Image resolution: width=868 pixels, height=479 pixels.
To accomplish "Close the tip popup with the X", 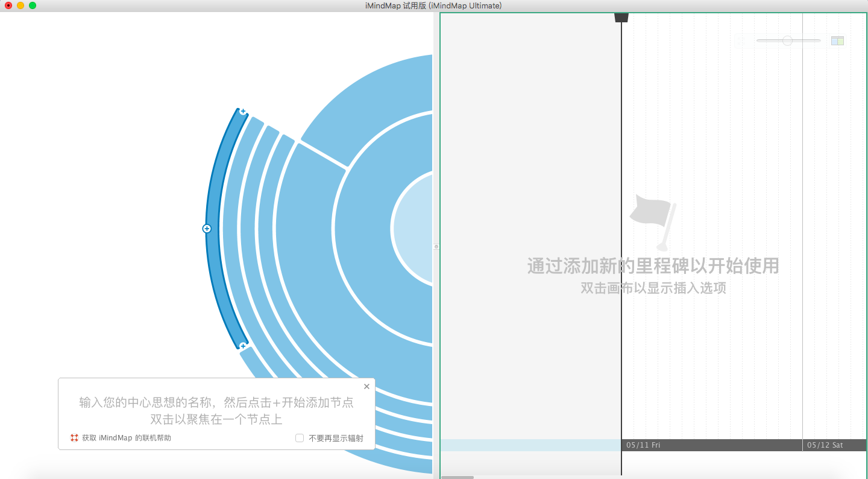I will (x=366, y=386).
